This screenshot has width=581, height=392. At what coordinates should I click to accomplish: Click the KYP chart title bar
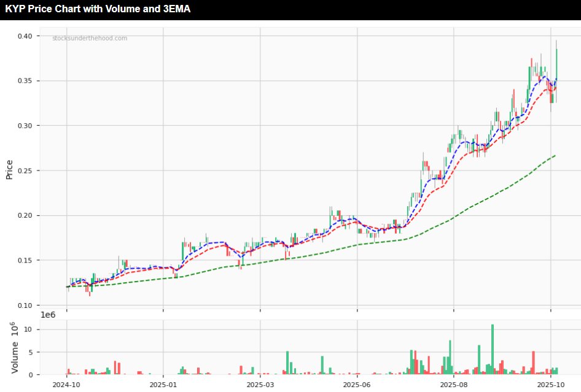tap(98, 9)
